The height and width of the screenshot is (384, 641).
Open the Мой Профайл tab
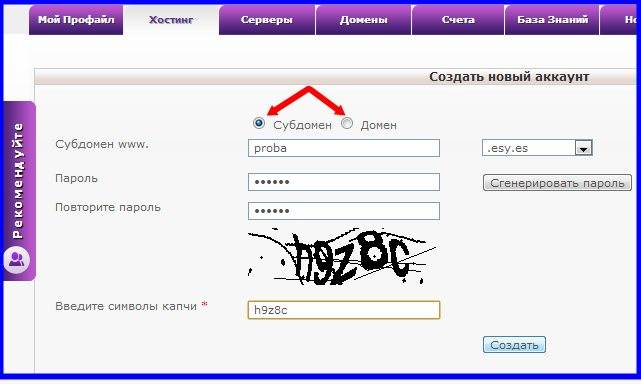click(x=76, y=20)
